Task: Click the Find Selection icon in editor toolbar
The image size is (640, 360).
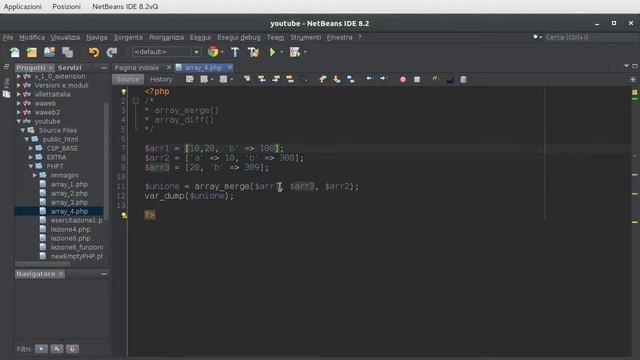Action: coord(247,79)
